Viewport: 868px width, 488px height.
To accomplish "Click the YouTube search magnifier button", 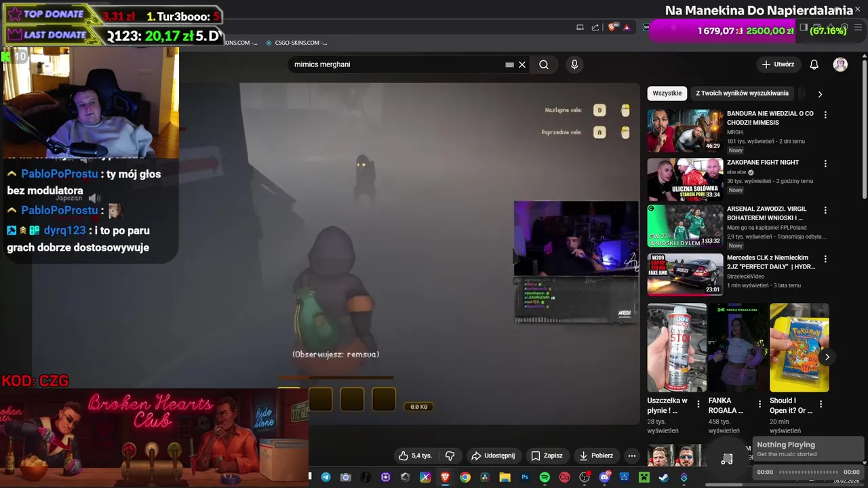I will [x=544, y=64].
